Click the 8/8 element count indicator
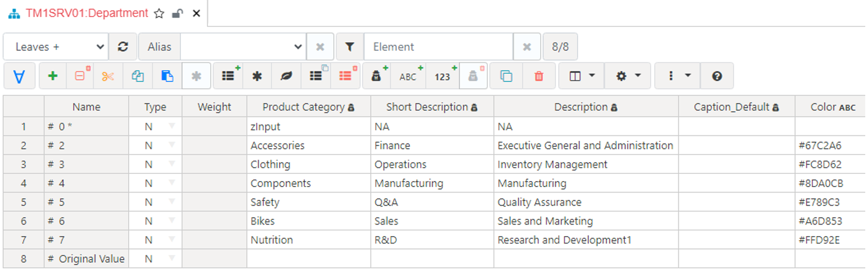This screenshot has height=274, width=868. (560, 47)
